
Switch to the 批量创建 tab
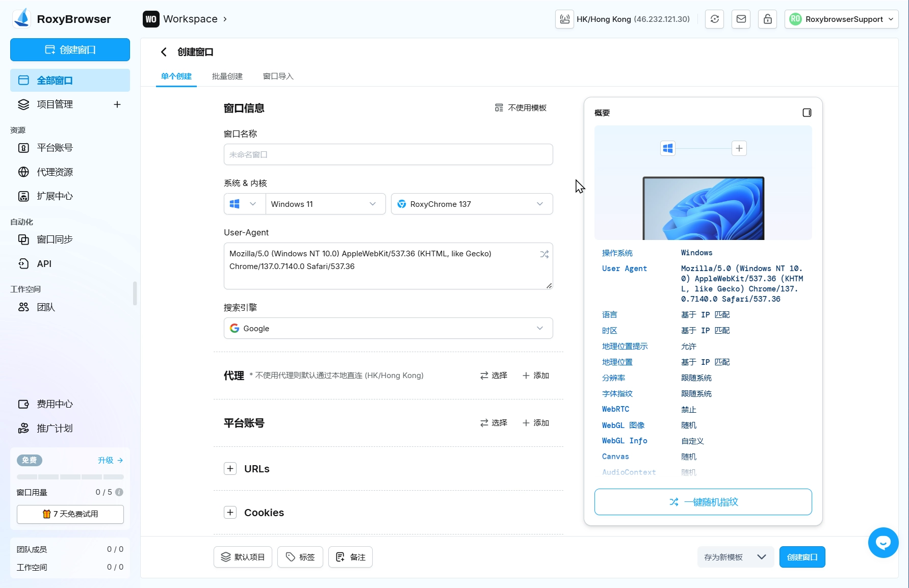click(x=227, y=76)
